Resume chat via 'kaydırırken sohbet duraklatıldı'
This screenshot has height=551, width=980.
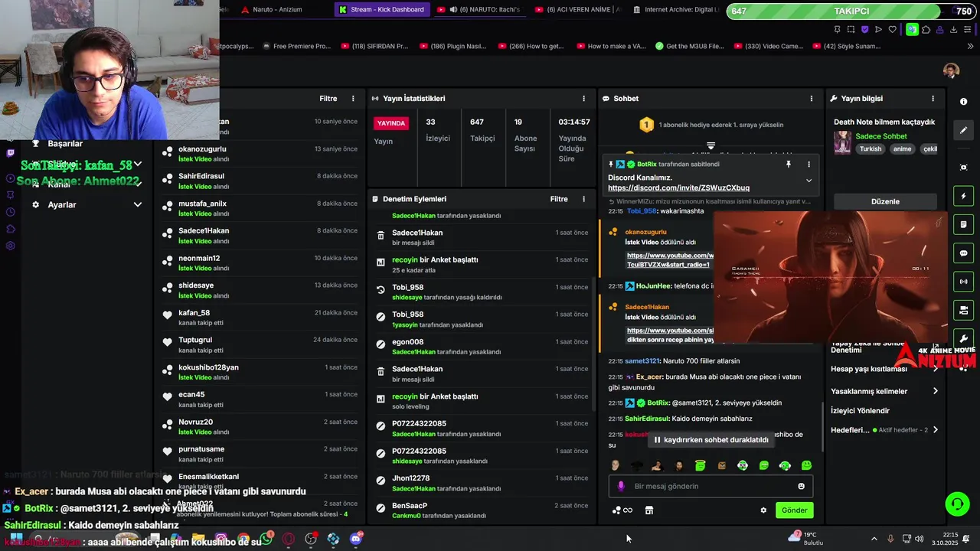point(710,440)
